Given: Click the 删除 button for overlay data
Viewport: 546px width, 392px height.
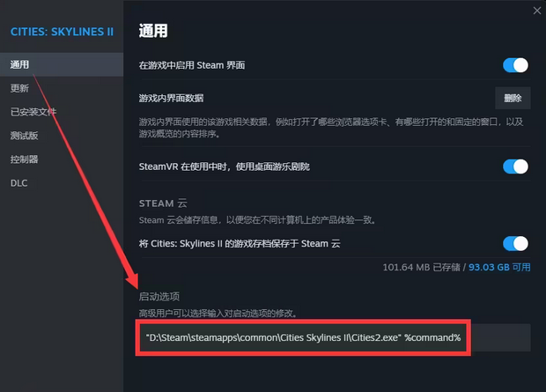Looking at the screenshot, I should (x=513, y=99).
